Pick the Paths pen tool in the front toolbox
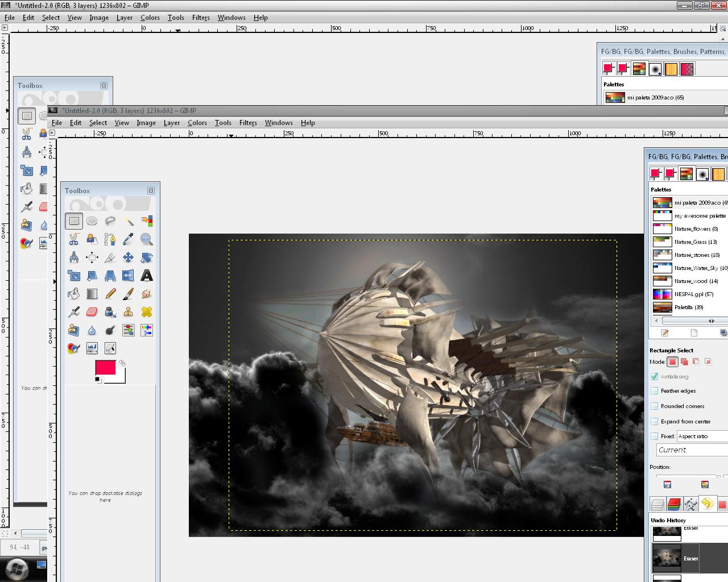 110,239
